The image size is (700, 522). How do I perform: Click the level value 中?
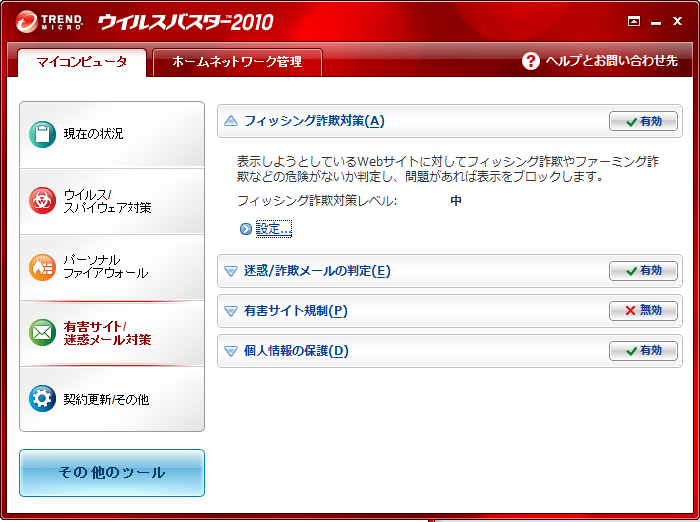point(456,201)
